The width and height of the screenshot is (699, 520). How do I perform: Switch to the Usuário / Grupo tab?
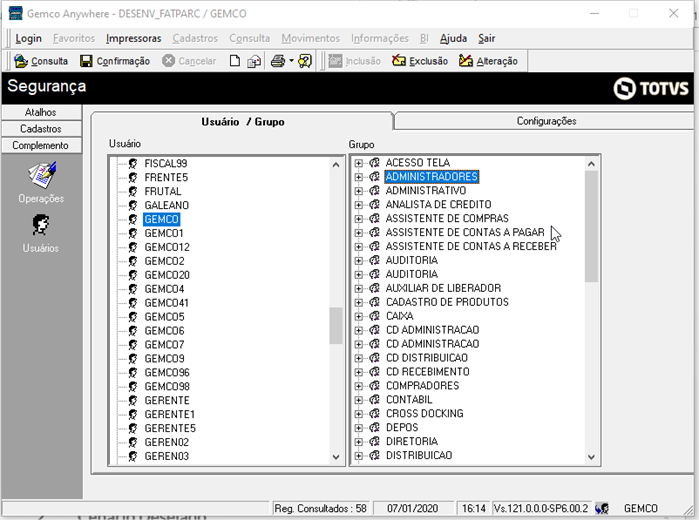coord(243,122)
